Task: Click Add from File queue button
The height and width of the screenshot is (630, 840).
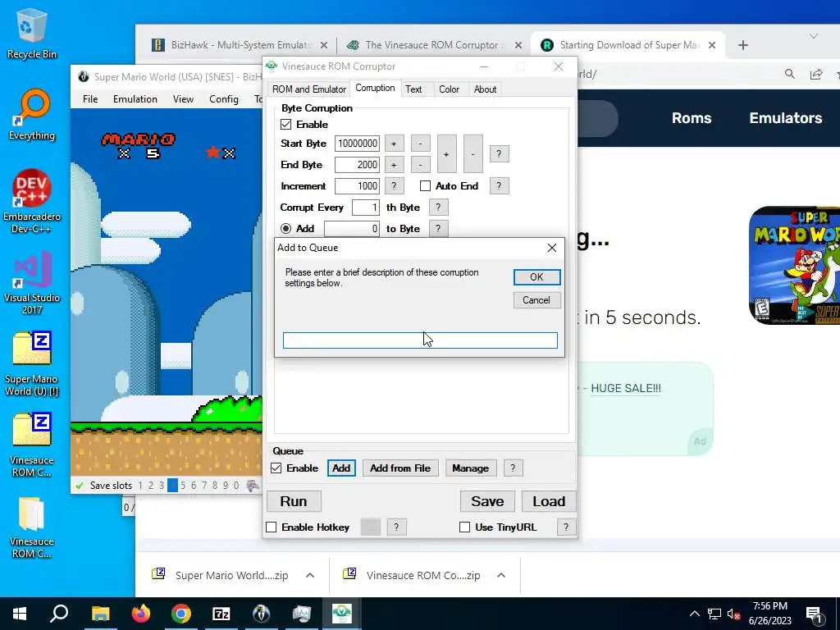Action: [x=400, y=468]
